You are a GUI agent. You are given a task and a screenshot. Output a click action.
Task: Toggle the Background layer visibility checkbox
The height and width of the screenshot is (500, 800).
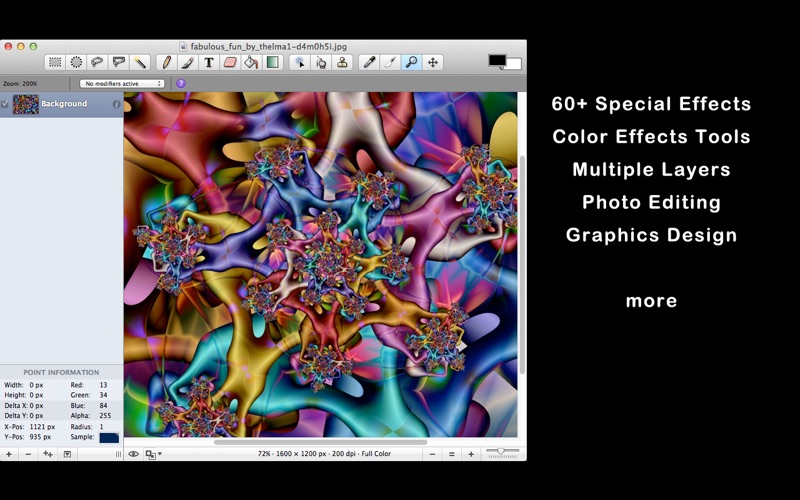tap(5, 104)
